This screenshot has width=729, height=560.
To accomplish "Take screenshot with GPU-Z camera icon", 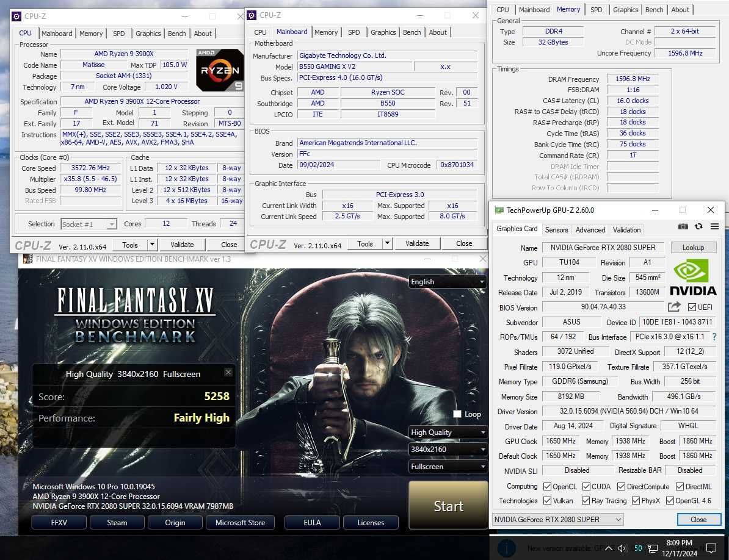I will point(683,226).
